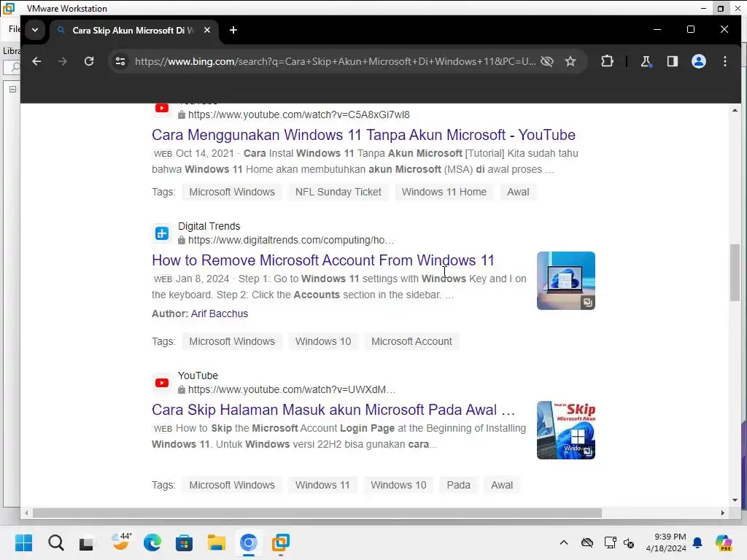Open Cara Skip Halaman Masuk akun Microsoft link
The width and height of the screenshot is (747, 560).
(x=333, y=410)
